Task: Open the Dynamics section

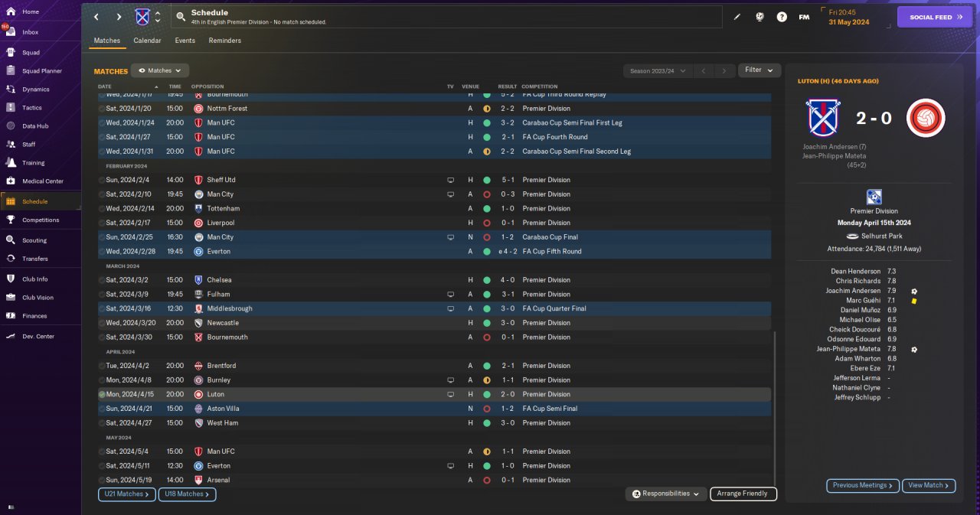Action: pos(36,90)
